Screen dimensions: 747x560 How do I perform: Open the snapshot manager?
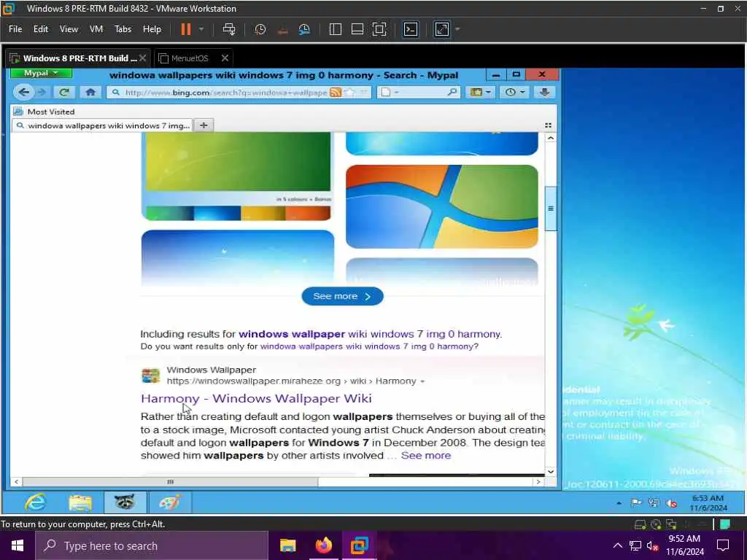(304, 29)
